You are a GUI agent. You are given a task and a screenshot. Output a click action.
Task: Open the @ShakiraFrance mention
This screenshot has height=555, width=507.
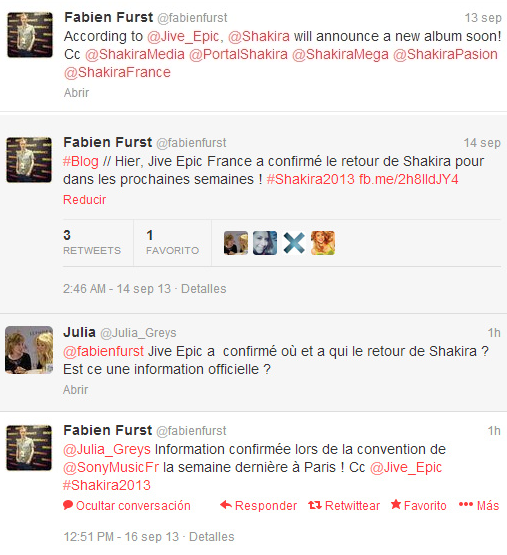[117, 72]
